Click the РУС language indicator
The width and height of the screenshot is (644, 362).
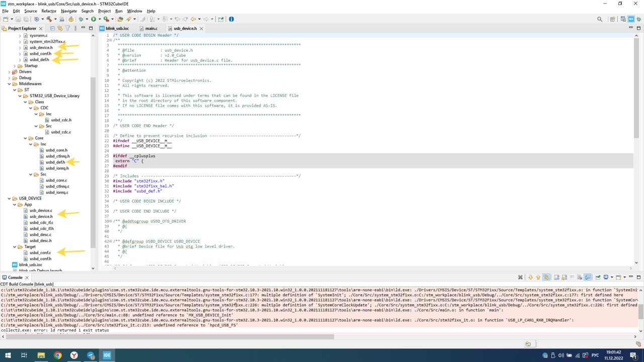(x=595, y=355)
